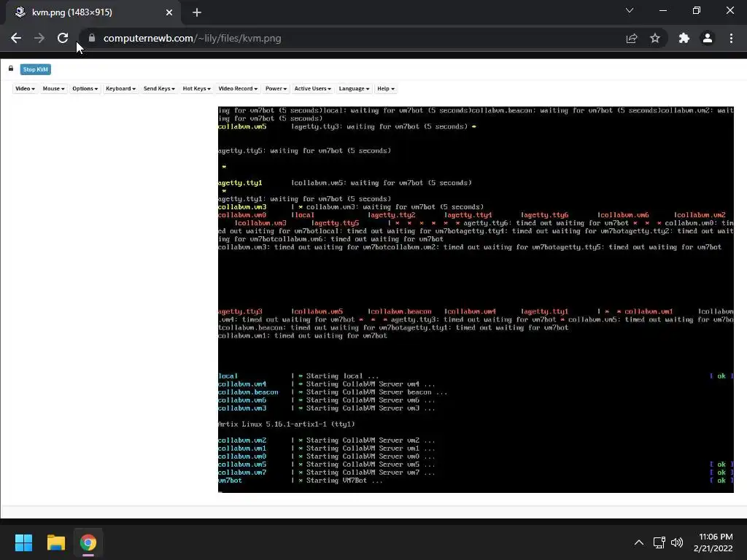
Task: Select the kvm.png (1483×915) tab
Action: [x=93, y=12]
